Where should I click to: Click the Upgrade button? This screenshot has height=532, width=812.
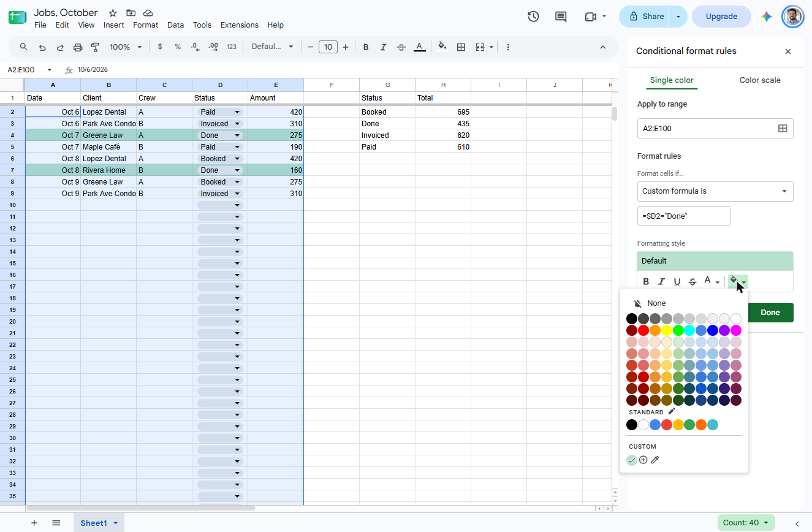(721, 17)
